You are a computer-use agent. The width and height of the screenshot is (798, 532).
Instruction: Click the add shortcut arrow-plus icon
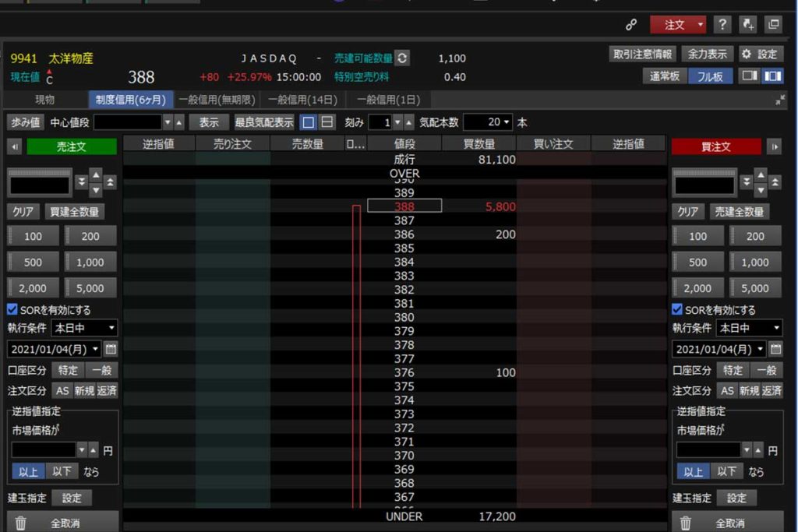click(747, 25)
